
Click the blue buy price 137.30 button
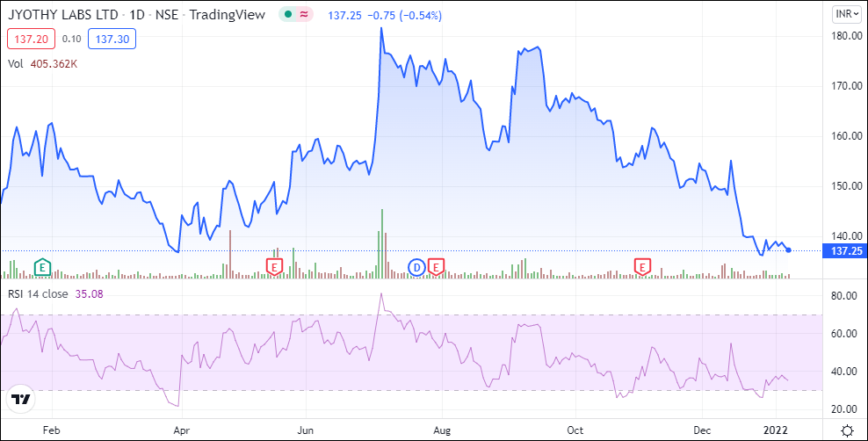click(112, 40)
